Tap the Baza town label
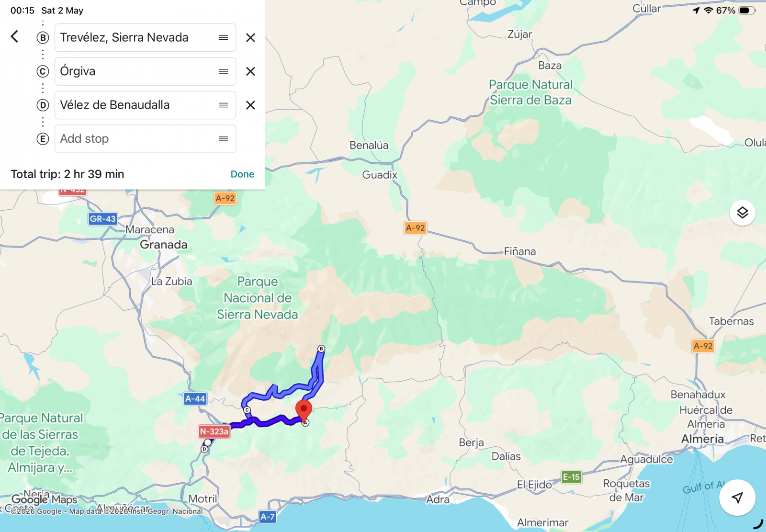 (550, 66)
